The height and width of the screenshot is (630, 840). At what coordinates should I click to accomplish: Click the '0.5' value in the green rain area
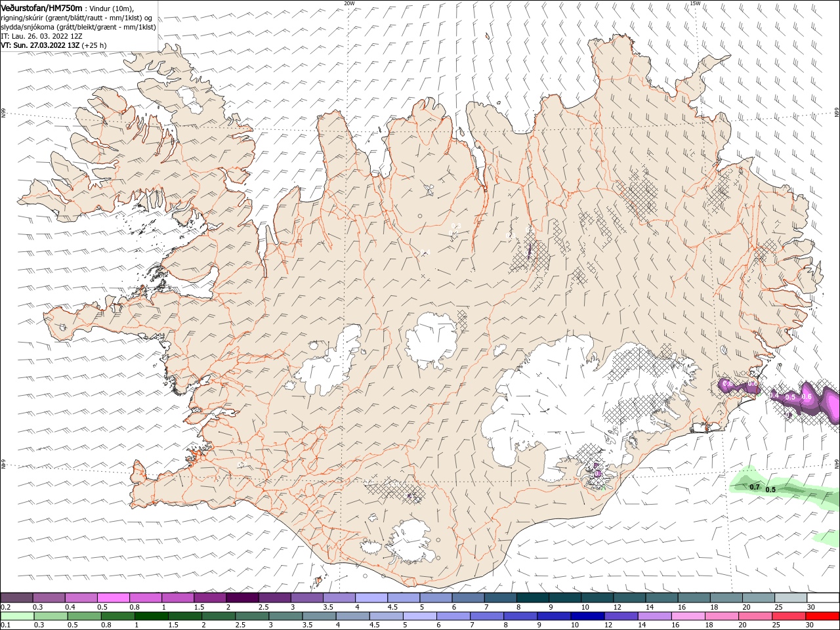(770, 490)
